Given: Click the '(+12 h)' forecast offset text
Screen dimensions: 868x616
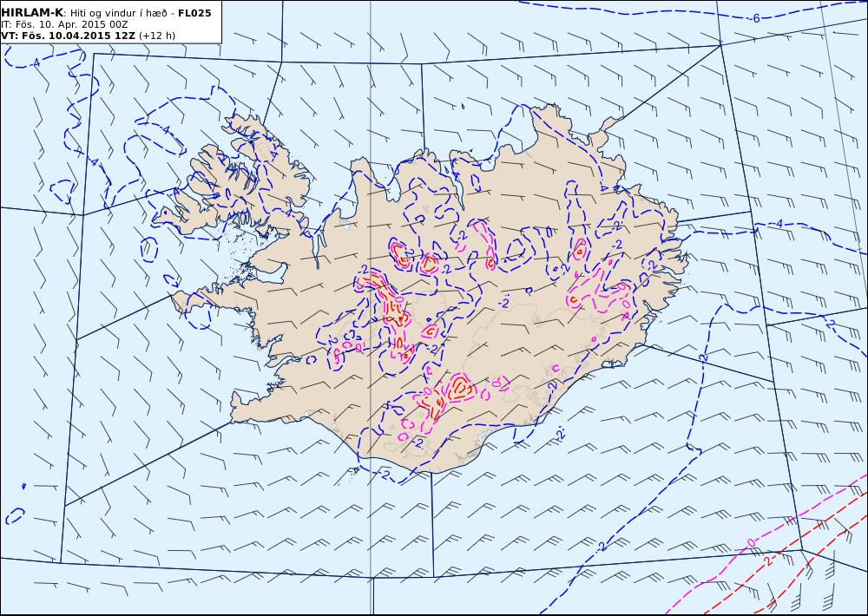Looking at the screenshot, I should (156, 36).
